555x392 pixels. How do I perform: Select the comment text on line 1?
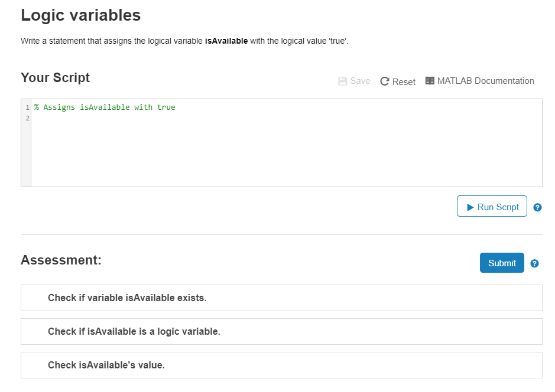coord(104,107)
